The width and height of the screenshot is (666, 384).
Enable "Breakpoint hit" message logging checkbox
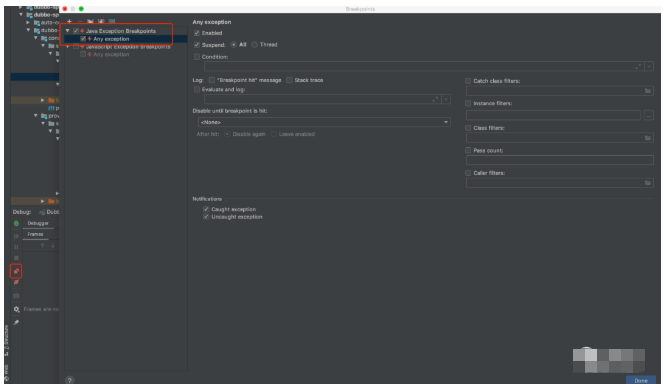pyautogui.click(x=212, y=80)
